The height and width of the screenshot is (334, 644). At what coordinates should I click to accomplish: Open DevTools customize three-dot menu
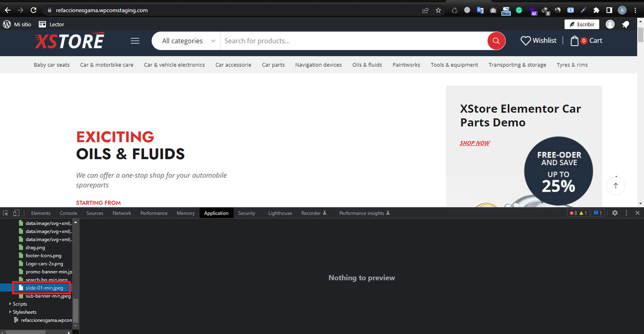(626, 213)
